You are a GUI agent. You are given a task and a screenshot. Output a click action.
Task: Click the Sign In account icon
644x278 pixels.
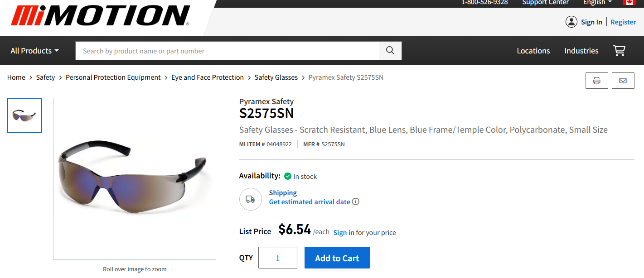click(x=571, y=22)
